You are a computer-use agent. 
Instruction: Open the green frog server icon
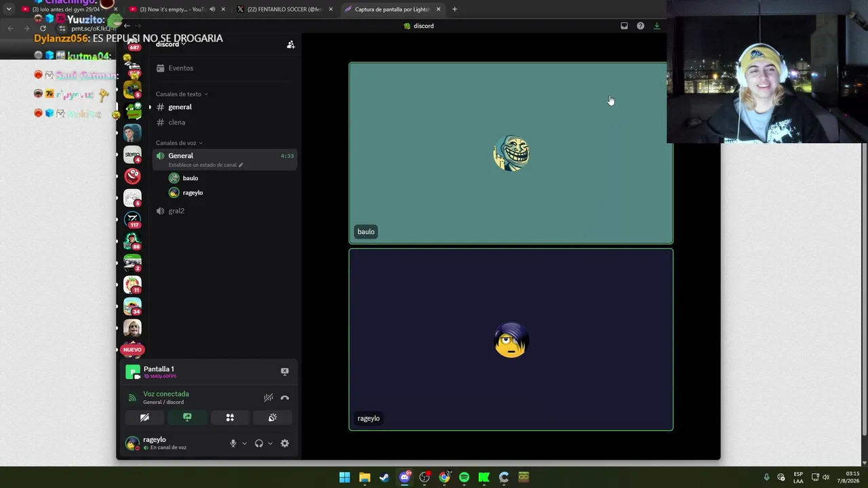click(133, 111)
